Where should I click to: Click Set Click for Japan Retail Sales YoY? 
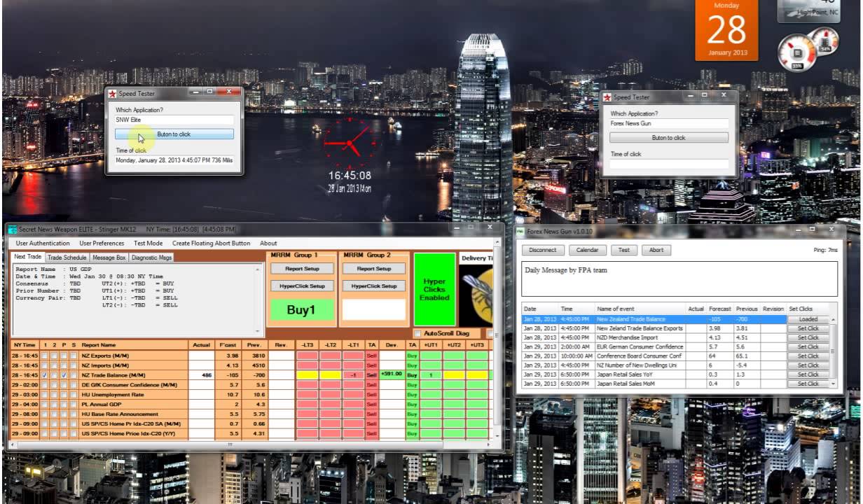[808, 374]
